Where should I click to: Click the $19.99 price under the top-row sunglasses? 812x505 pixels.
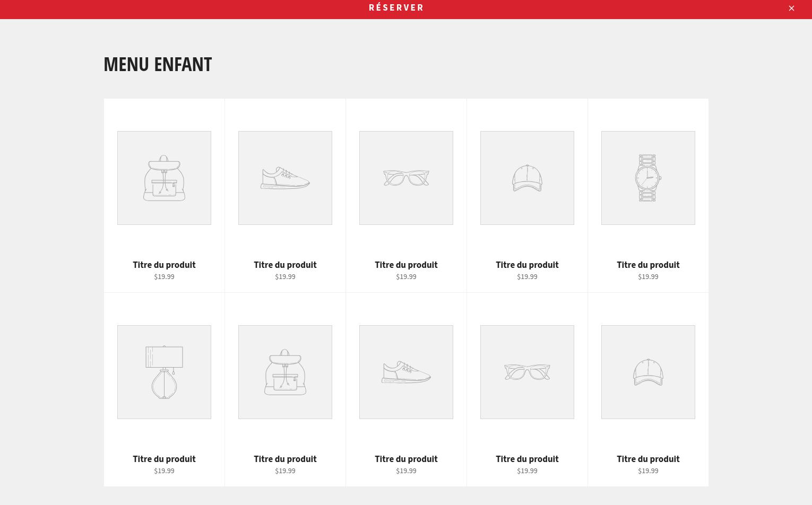[406, 276]
